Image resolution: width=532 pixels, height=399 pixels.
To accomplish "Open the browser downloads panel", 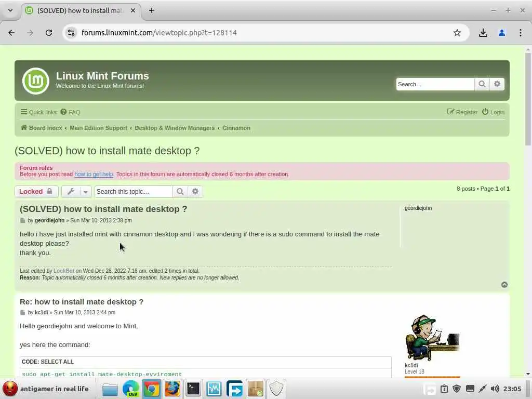I will pos(483,33).
